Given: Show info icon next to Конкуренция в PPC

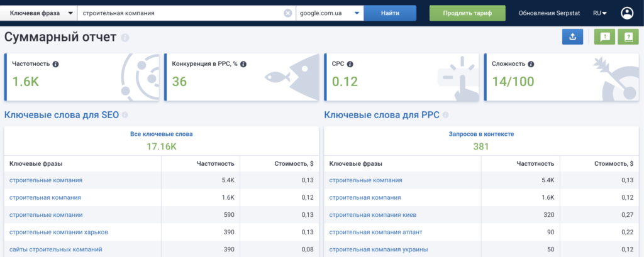Looking at the screenshot, I should [x=243, y=64].
